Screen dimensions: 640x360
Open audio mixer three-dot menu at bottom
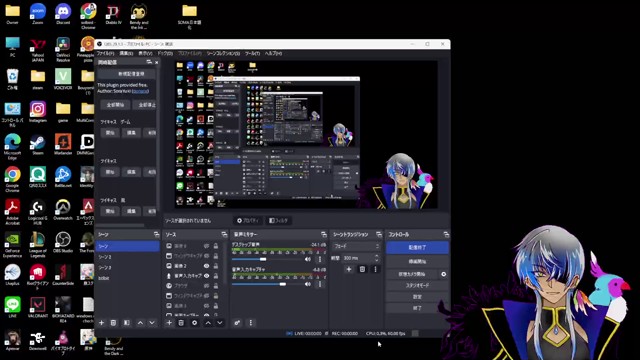click(251, 323)
